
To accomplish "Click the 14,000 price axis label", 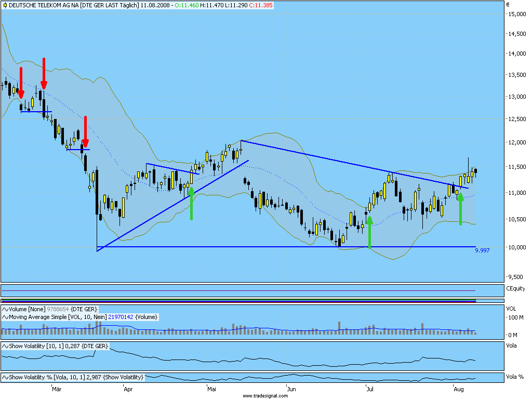I will (x=517, y=54).
